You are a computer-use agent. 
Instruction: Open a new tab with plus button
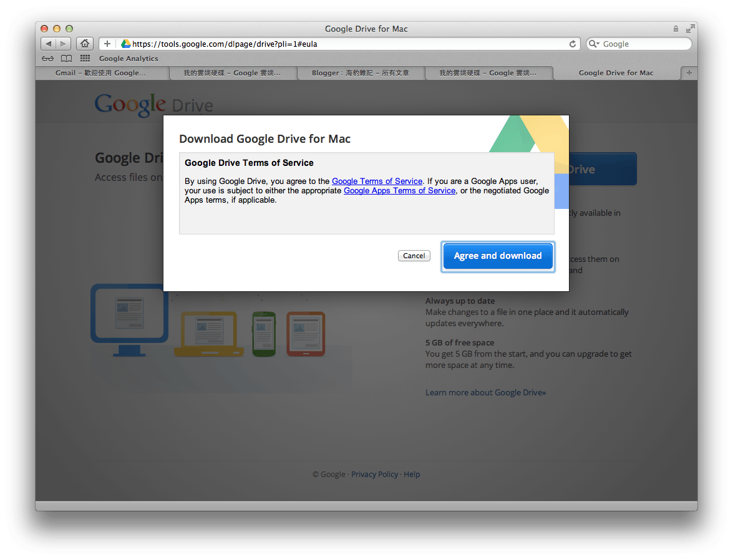pyautogui.click(x=689, y=73)
